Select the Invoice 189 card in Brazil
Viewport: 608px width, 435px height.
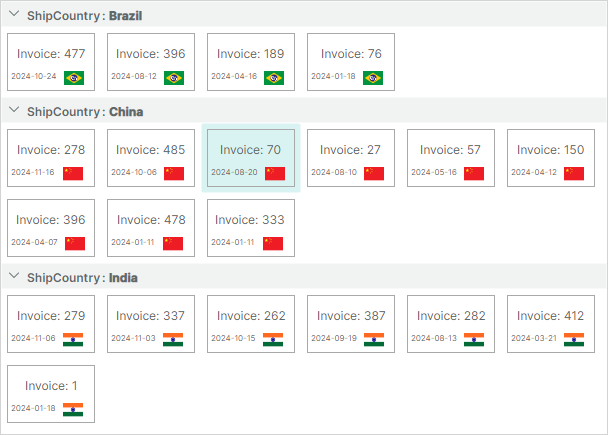(251, 62)
